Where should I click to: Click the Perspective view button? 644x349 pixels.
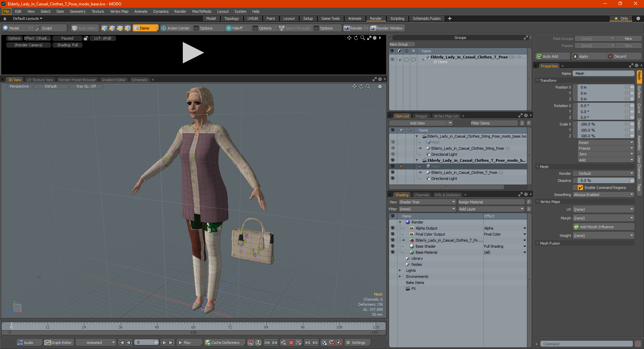point(19,87)
